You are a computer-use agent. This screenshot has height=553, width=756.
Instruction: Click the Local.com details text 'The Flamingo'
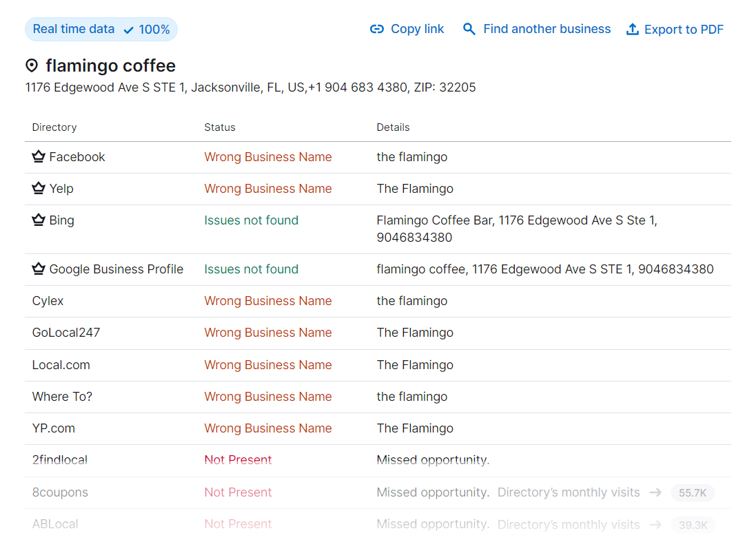tap(415, 365)
